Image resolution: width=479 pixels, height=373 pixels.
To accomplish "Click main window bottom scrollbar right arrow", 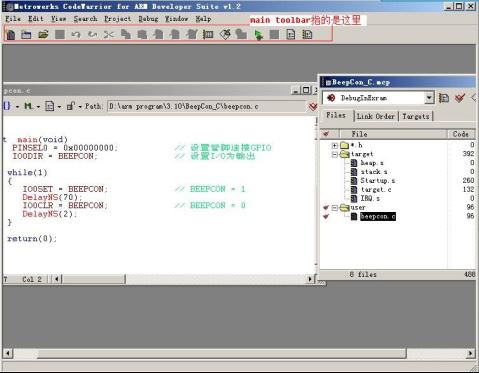I will [x=470, y=353].
